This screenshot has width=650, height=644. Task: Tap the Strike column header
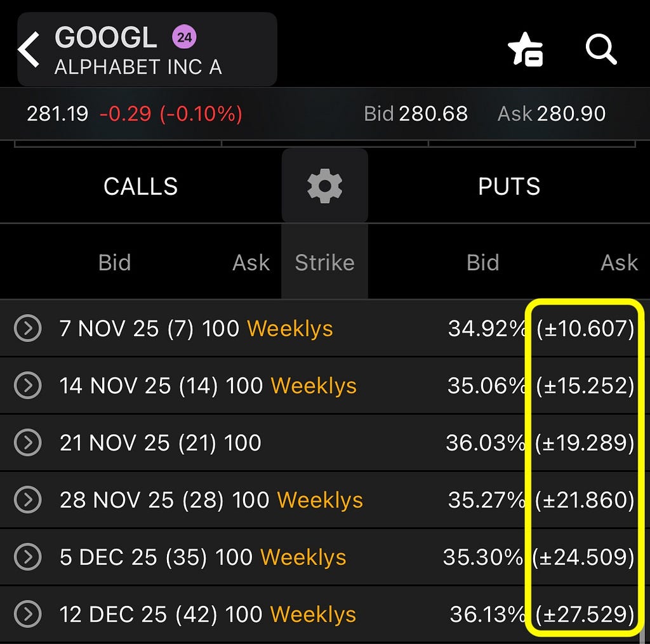click(x=324, y=262)
